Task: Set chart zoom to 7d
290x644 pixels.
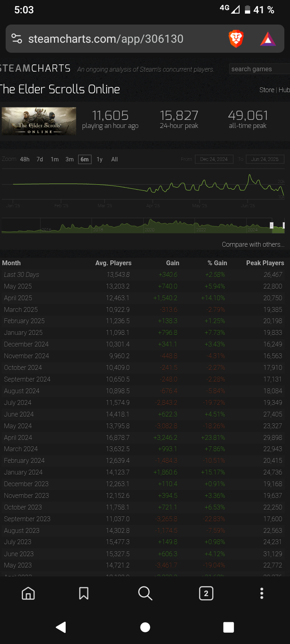Action: (x=39, y=159)
